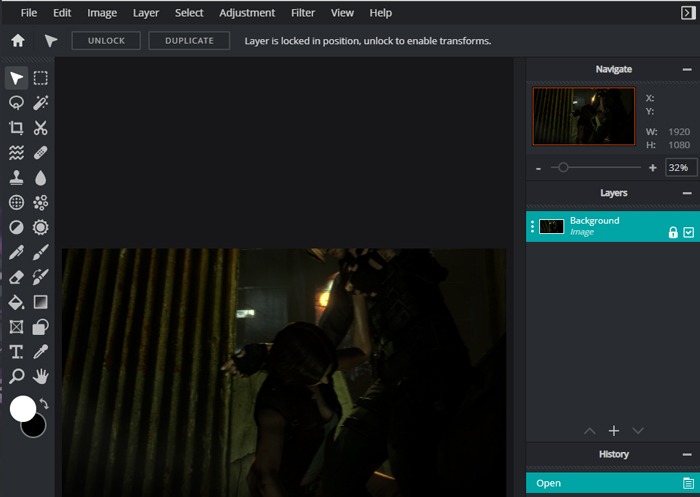Open the Adjustment menu
The width and height of the screenshot is (700, 497).
tap(247, 13)
